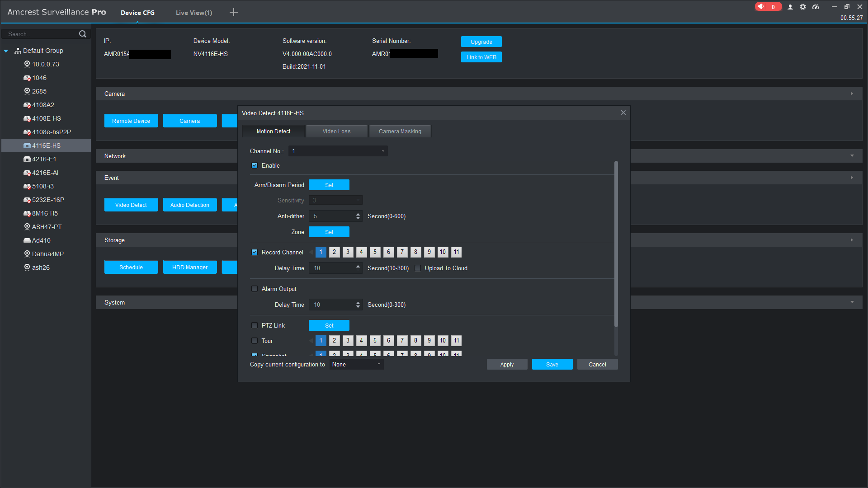This screenshot has width=868, height=488.
Task: Click the Upgrade button
Action: click(x=481, y=42)
